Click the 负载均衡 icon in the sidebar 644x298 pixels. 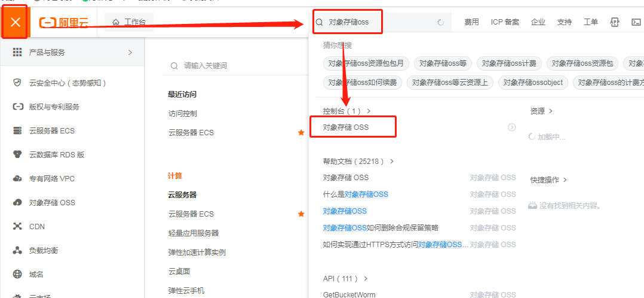click(x=17, y=250)
